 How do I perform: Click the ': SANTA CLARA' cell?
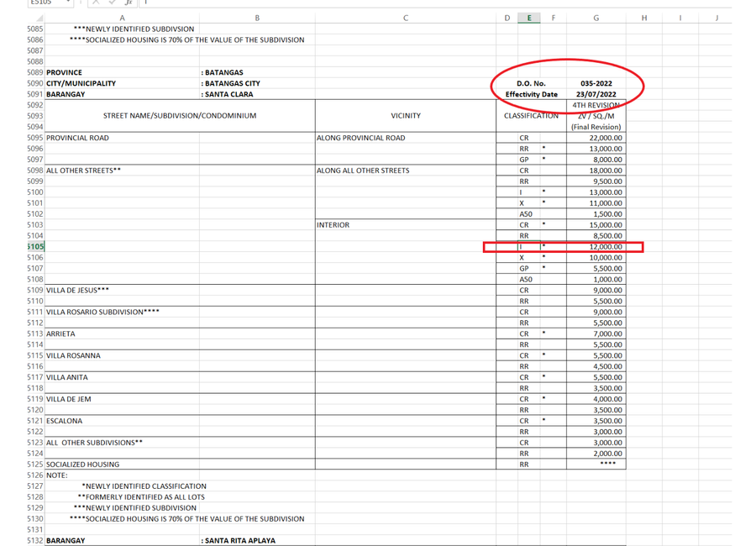click(x=257, y=94)
